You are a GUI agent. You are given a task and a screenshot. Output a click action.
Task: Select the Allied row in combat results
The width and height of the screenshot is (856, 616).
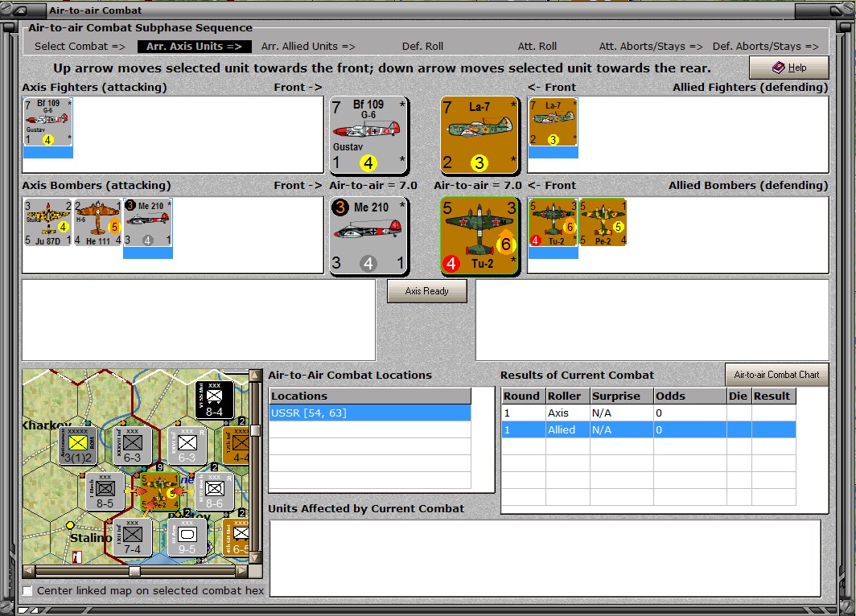648,430
